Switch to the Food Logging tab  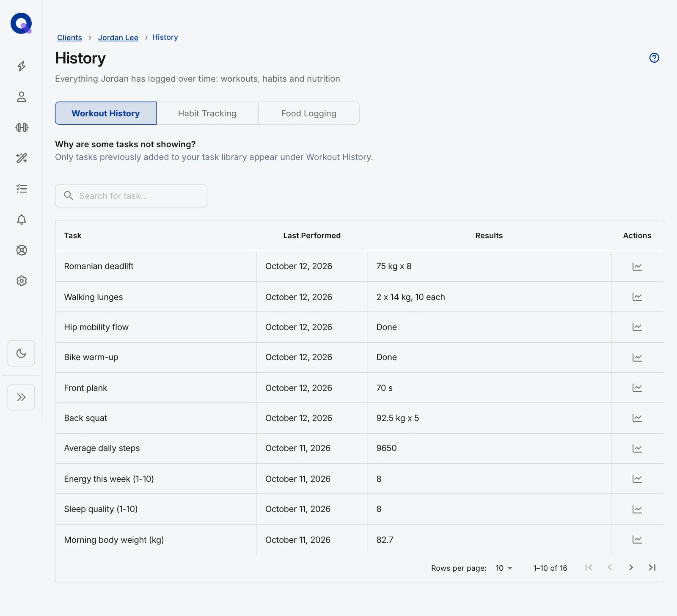pos(309,113)
